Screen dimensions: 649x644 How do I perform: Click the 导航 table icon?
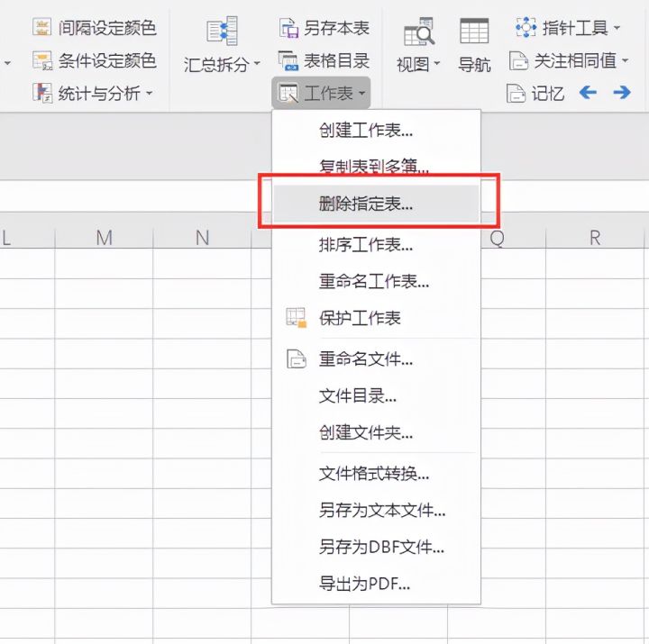coord(474,31)
